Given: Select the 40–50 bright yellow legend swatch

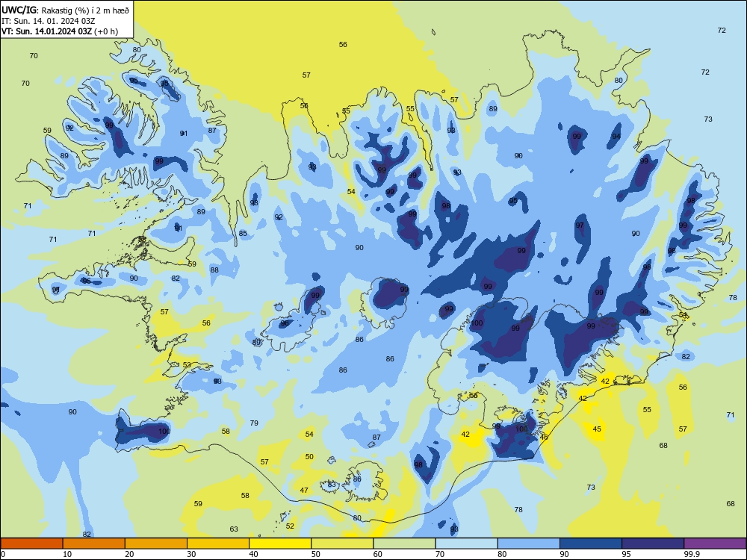Looking at the screenshot, I should coord(280,544).
